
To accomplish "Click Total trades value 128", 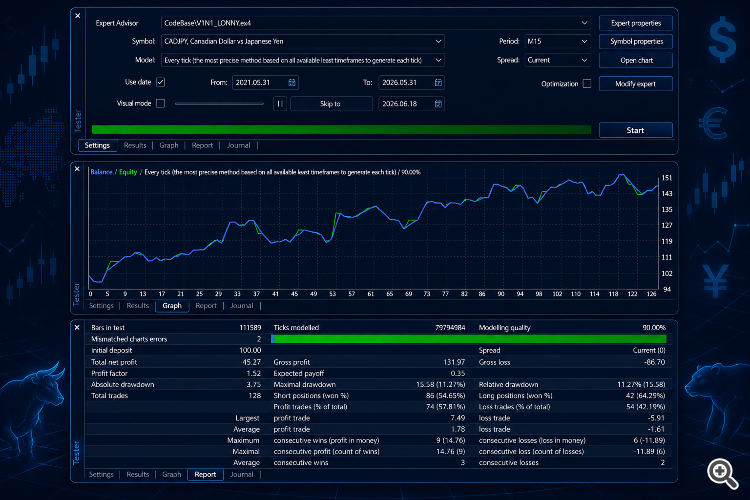I will pos(255,396).
